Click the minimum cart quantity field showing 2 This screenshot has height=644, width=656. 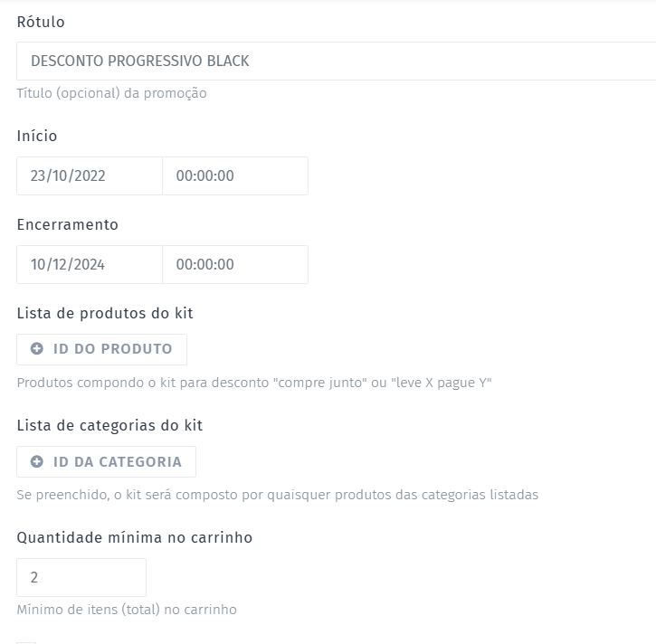point(81,577)
